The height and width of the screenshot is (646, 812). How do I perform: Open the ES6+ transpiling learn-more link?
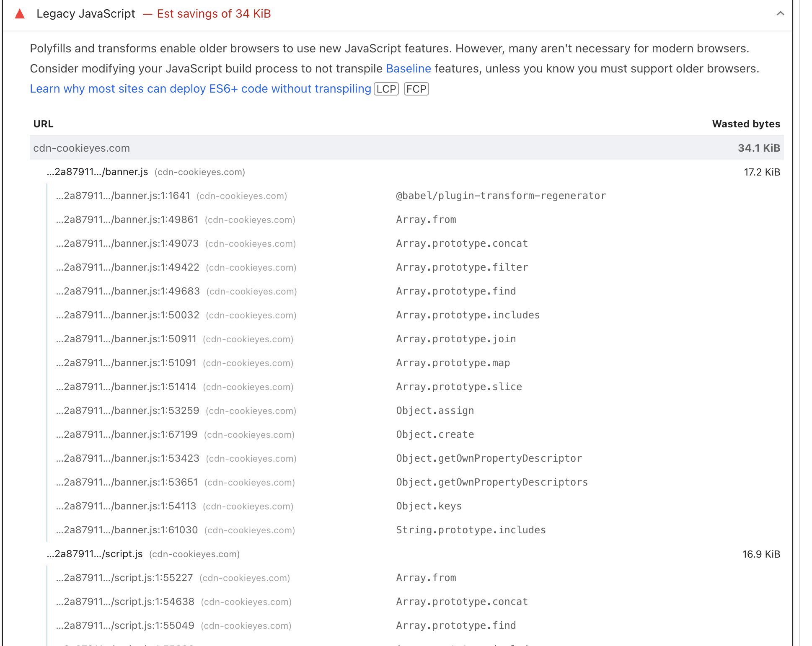click(200, 89)
